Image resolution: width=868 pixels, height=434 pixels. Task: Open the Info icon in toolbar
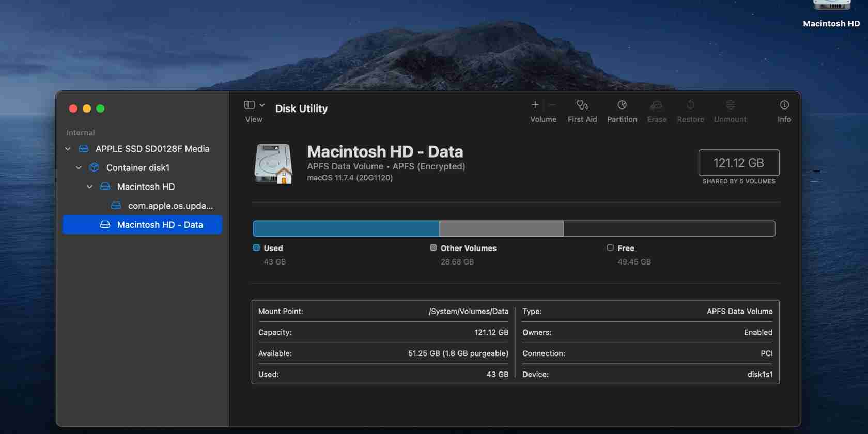point(784,105)
